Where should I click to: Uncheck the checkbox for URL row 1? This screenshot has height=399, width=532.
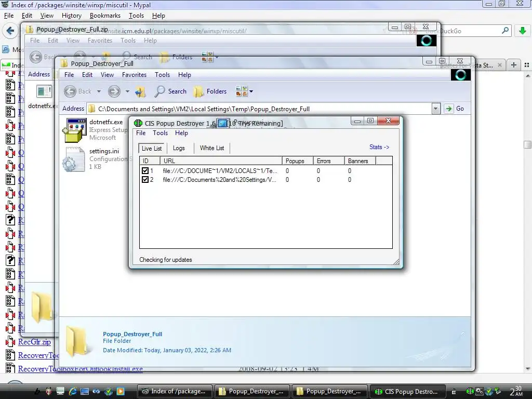tap(145, 170)
